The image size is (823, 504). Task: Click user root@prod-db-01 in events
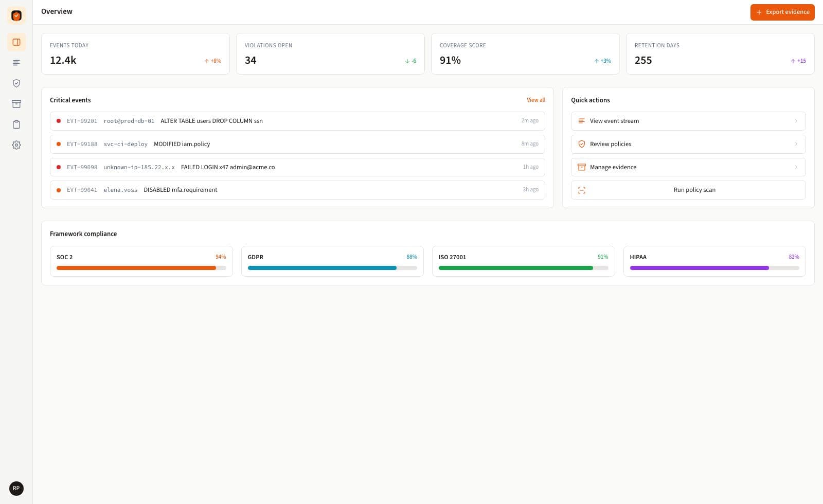129,121
